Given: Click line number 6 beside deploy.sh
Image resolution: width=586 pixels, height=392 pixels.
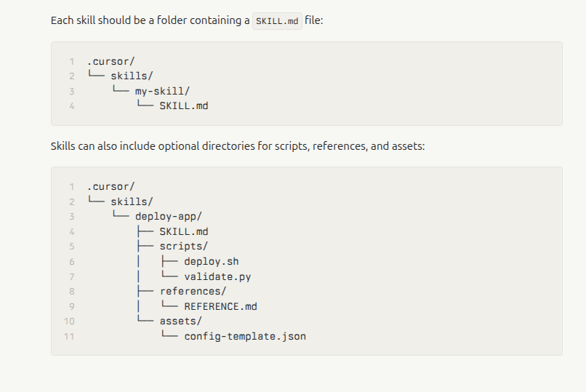Looking at the screenshot, I should coord(72,262).
